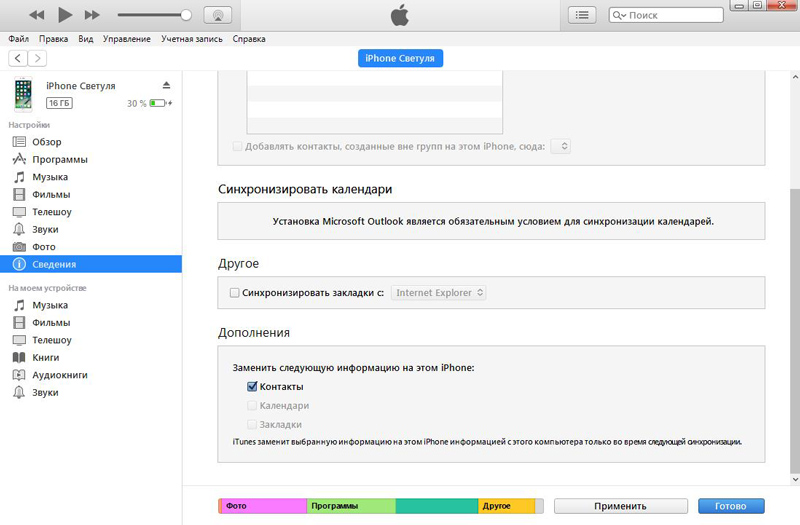The height and width of the screenshot is (525, 800).
Task: Click the Синхронизировать календари heading
Action: tap(305, 189)
